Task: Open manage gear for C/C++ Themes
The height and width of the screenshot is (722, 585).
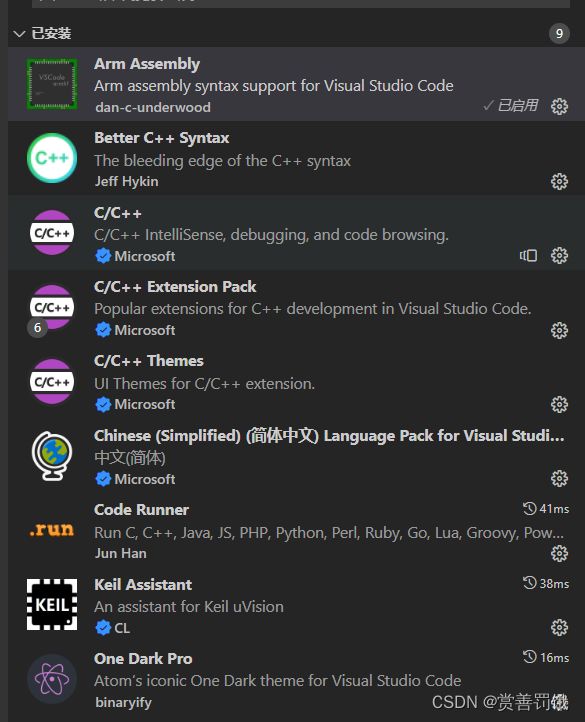Action: [559, 404]
